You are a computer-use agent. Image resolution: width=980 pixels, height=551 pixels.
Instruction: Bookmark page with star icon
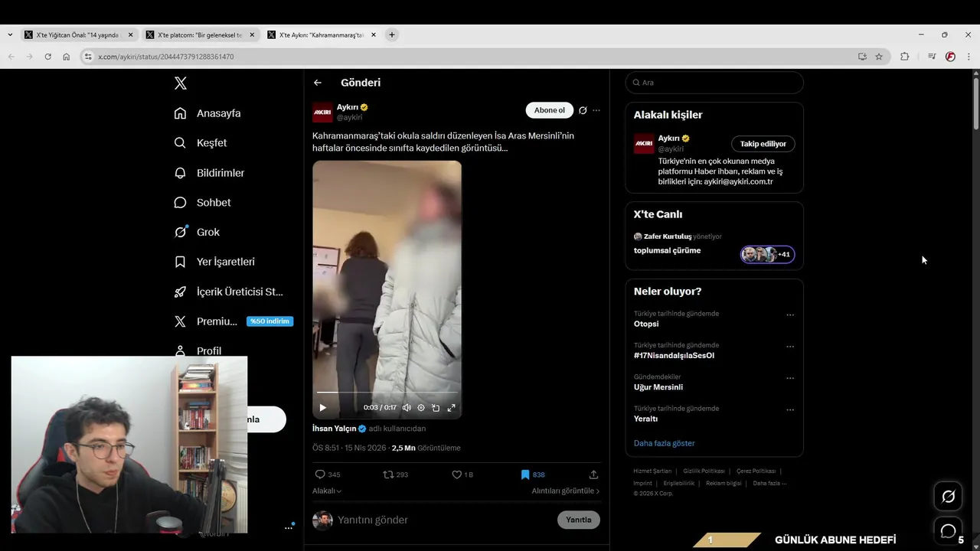click(x=879, y=57)
